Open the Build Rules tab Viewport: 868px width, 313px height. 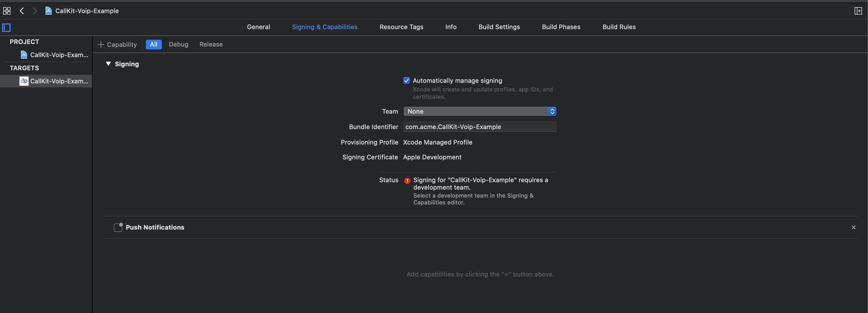pyautogui.click(x=619, y=27)
